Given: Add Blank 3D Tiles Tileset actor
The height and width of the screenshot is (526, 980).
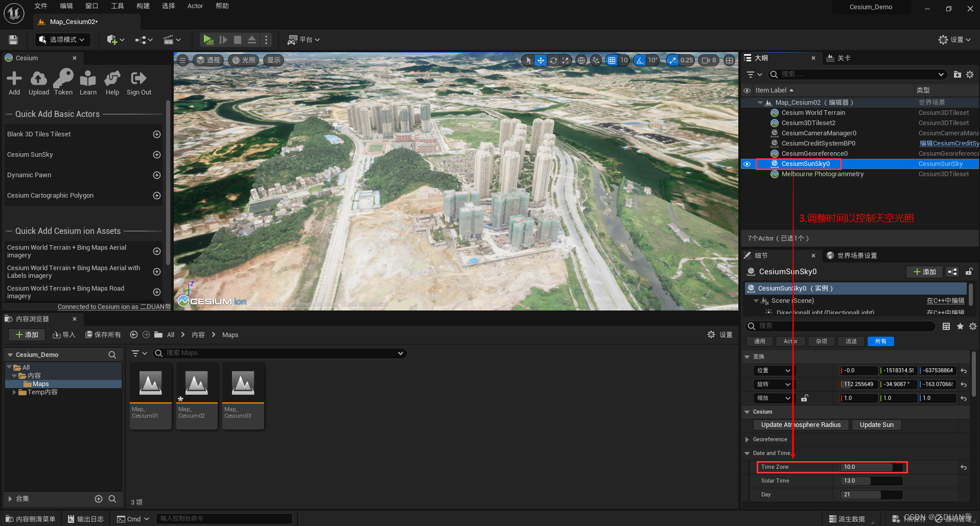Looking at the screenshot, I should [157, 134].
